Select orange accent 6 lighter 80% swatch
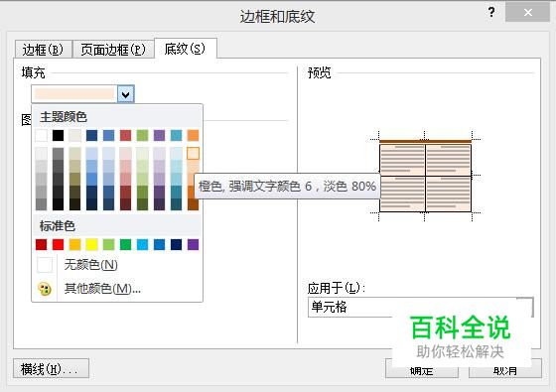 [193, 153]
